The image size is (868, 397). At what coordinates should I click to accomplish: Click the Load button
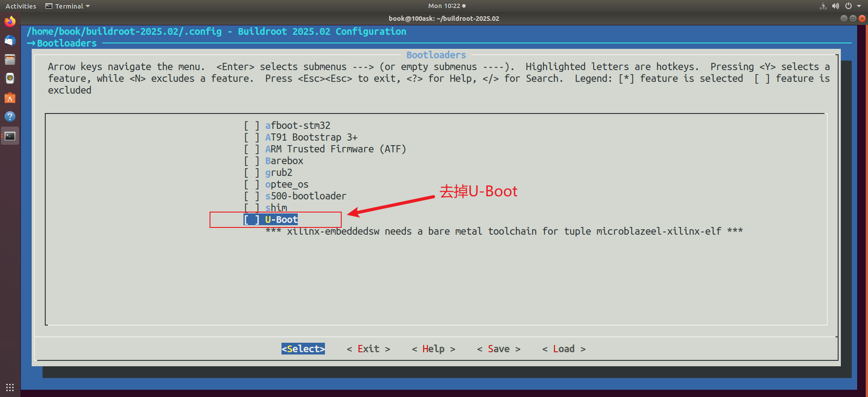pos(564,349)
